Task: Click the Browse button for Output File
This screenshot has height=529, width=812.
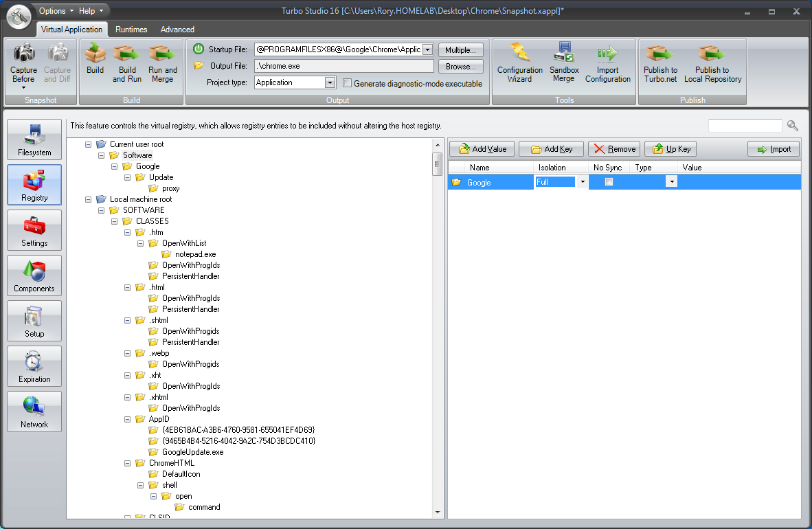Action: pos(460,66)
